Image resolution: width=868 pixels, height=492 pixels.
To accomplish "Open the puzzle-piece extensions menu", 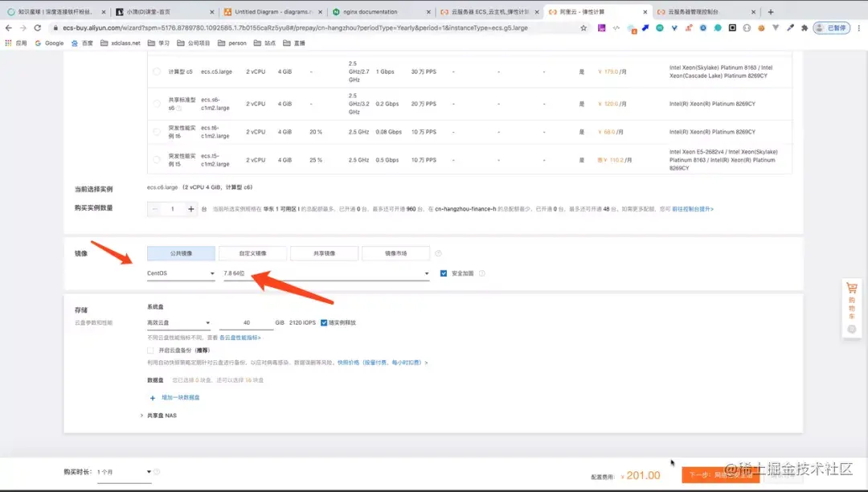I will [805, 27].
